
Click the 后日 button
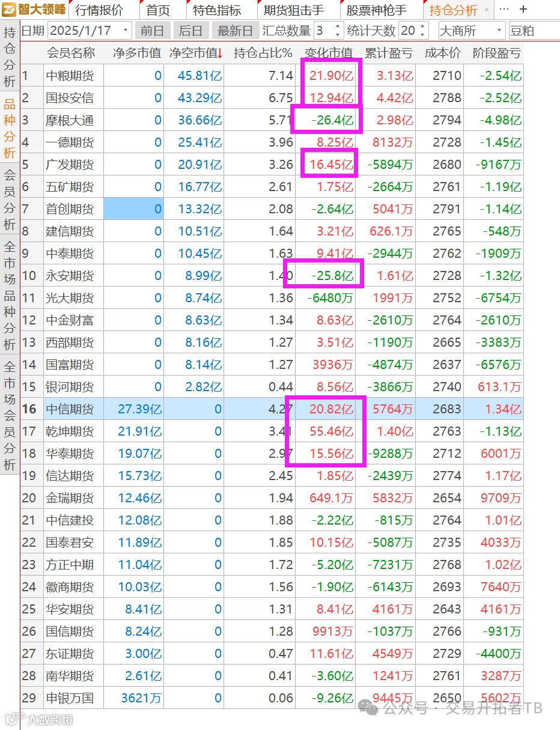(x=191, y=30)
